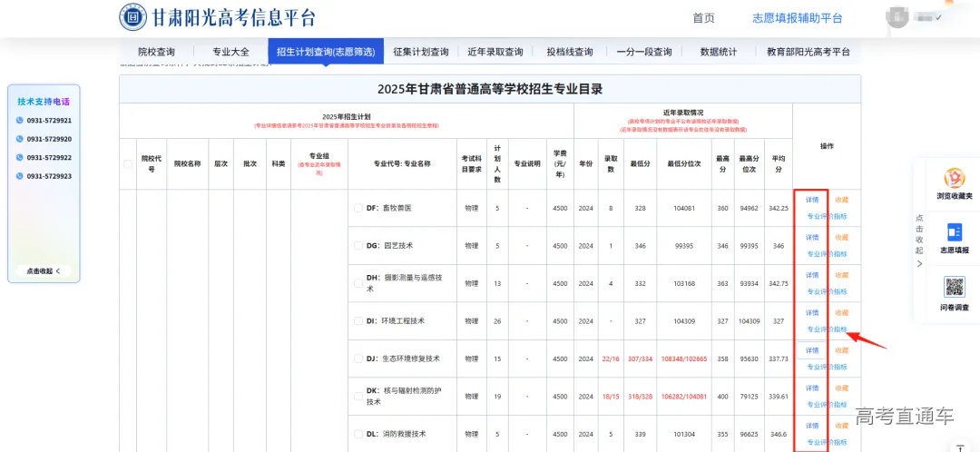Switch to 数据统计 tab
Image resolution: width=980 pixels, height=452 pixels.
tap(718, 52)
